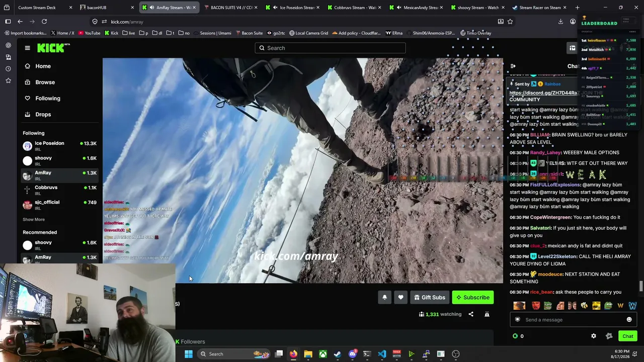Switch to Stream Racer on Steam tab
The height and width of the screenshot is (362, 644).
[x=538, y=8]
